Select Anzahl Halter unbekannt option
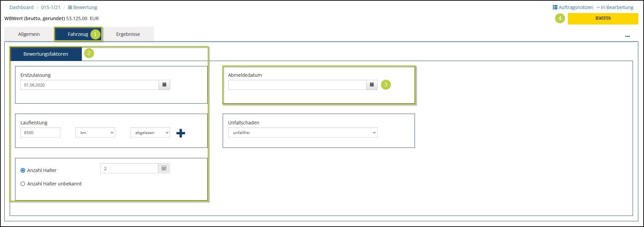644x227 pixels. tap(23, 184)
